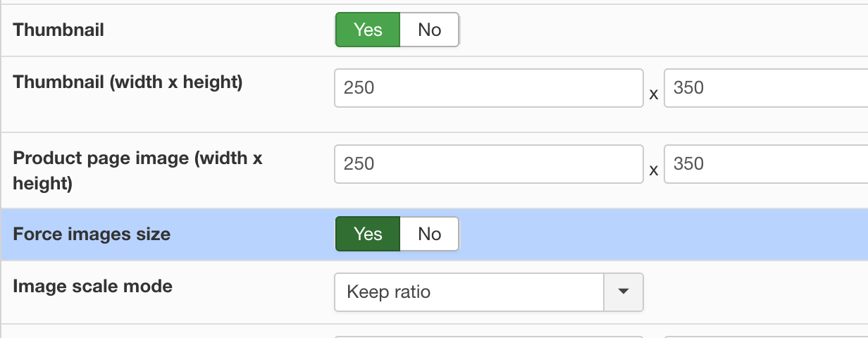Click the Product page image height field
This screenshot has width=868, height=338.
click(766, 164)
